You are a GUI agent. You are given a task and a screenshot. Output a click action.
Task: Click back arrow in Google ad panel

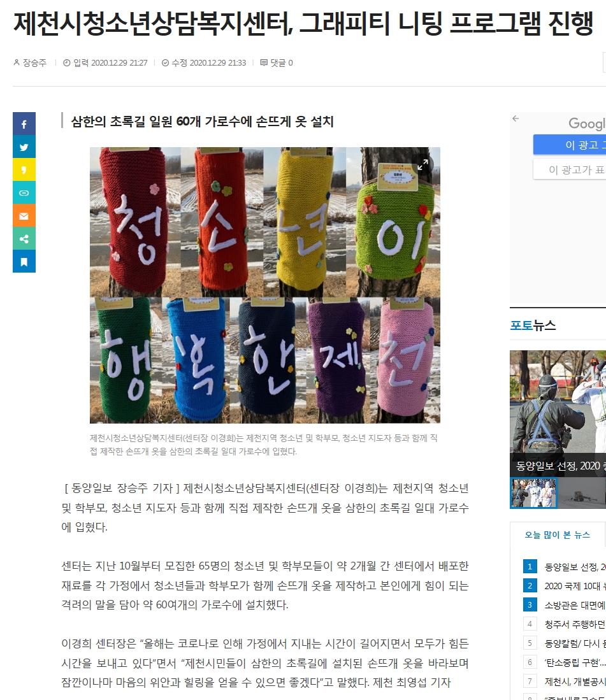[x=516, y=118]
